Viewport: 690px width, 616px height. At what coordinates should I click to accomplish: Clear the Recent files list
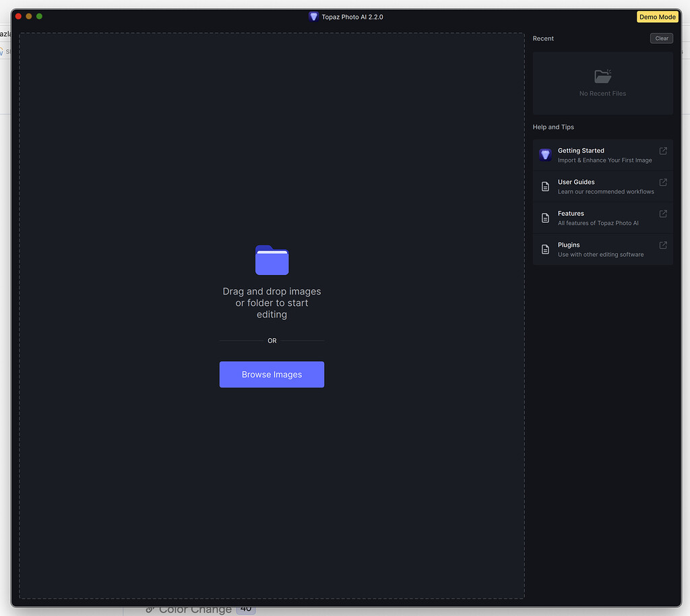tap(661, 38)
